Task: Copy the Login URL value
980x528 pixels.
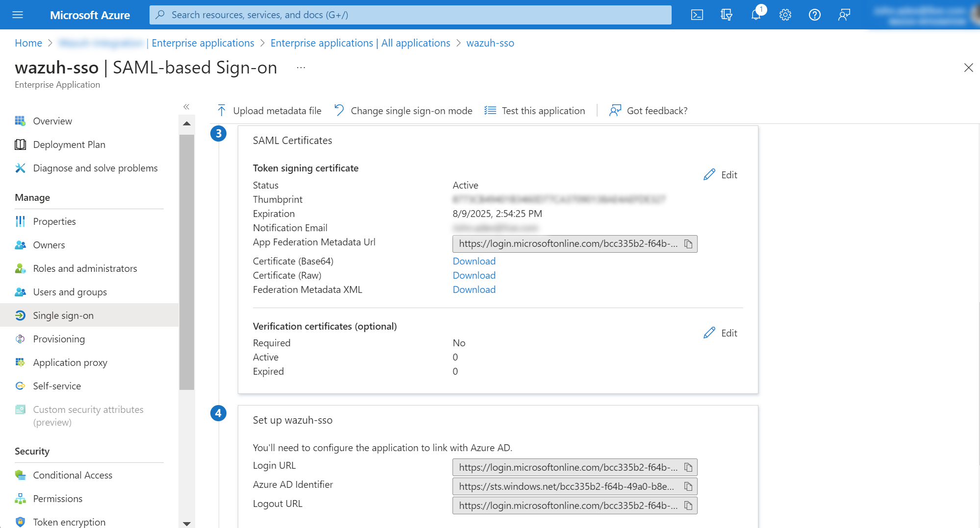Action: (x=688, y=467)
